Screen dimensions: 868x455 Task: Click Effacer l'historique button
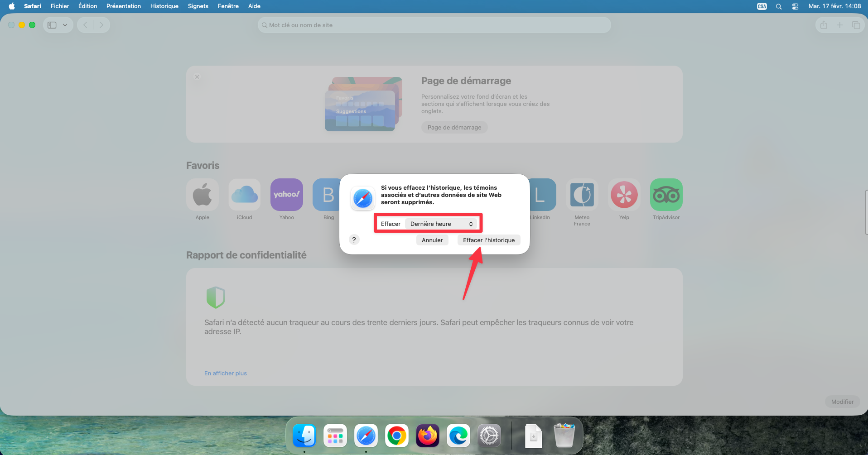coord(489,240)
